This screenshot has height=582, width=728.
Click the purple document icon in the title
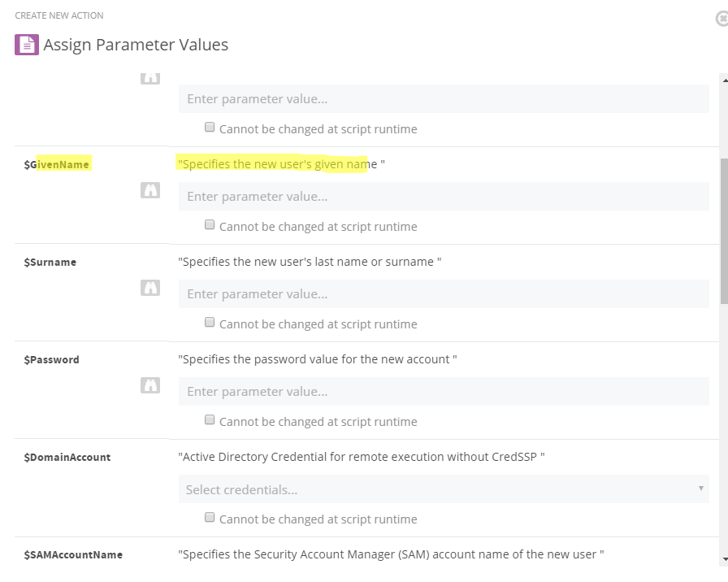pyautogui.click(x=27, y=45)
